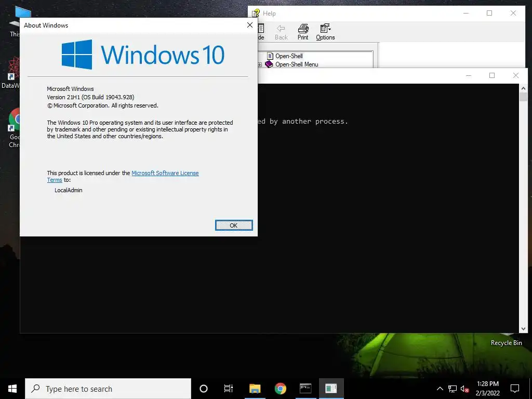The image size is (532, 399).
Task: Open the Windows Start menu
Action: 12,389
